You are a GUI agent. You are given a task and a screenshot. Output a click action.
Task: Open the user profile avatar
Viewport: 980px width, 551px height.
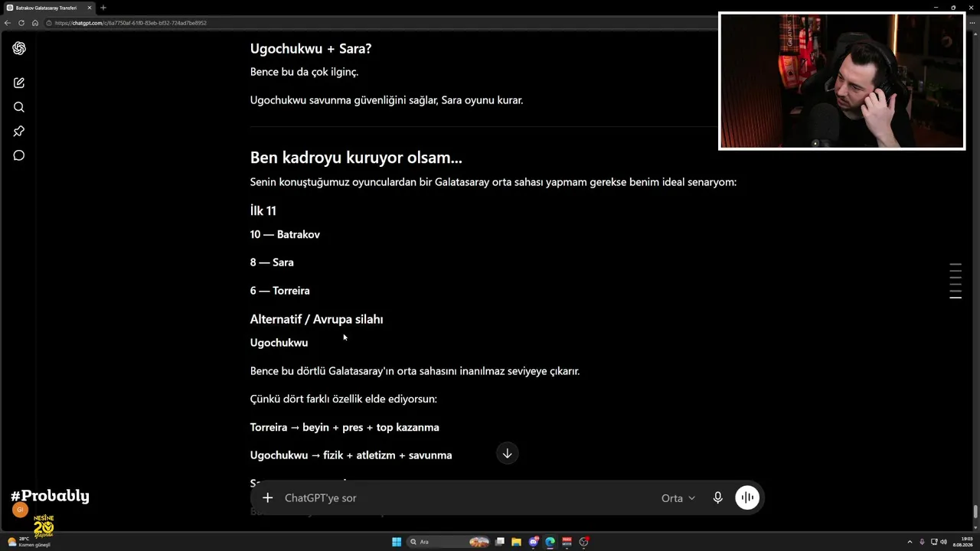20,510
